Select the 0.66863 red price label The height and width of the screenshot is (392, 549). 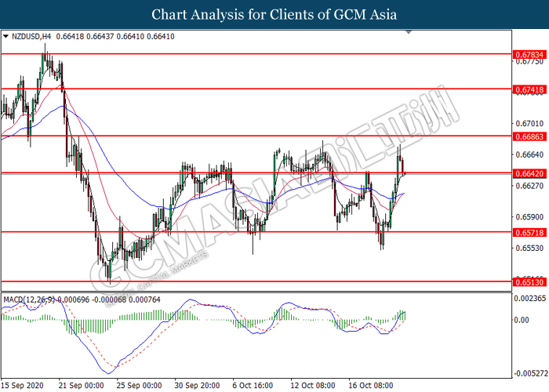click(x=529, y=136)
